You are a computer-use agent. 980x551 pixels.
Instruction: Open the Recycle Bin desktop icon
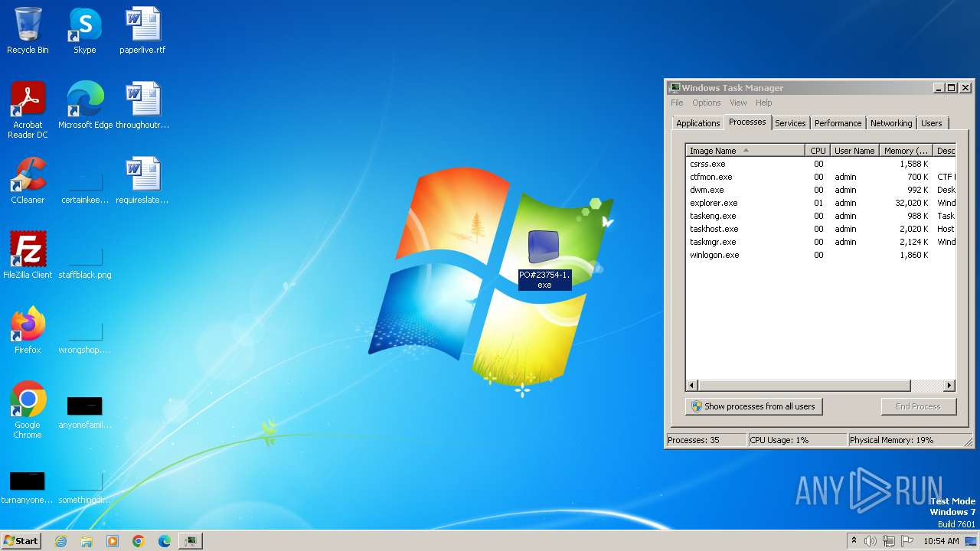28,31
